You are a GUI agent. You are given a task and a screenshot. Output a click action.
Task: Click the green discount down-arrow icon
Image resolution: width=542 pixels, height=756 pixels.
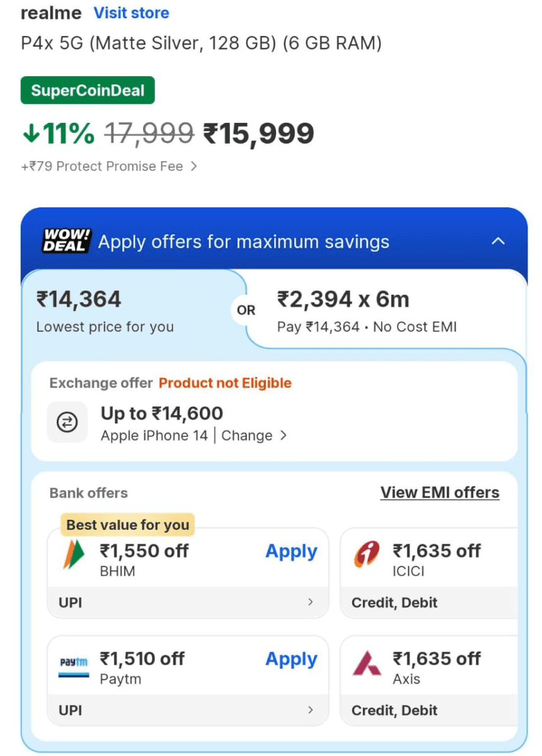coord(30,134)
